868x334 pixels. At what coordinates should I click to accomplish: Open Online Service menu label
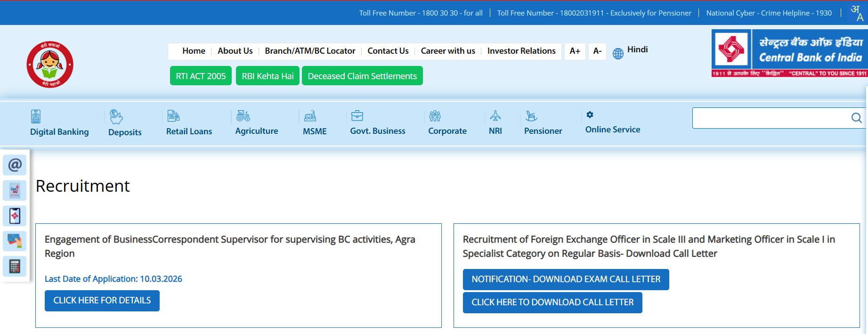[x=613, y=130]
